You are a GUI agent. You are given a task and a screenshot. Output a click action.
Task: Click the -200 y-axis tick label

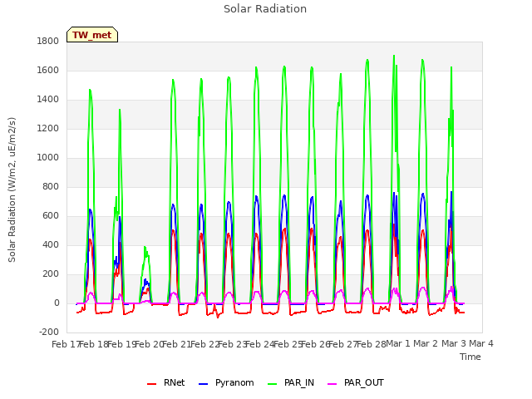49,332
